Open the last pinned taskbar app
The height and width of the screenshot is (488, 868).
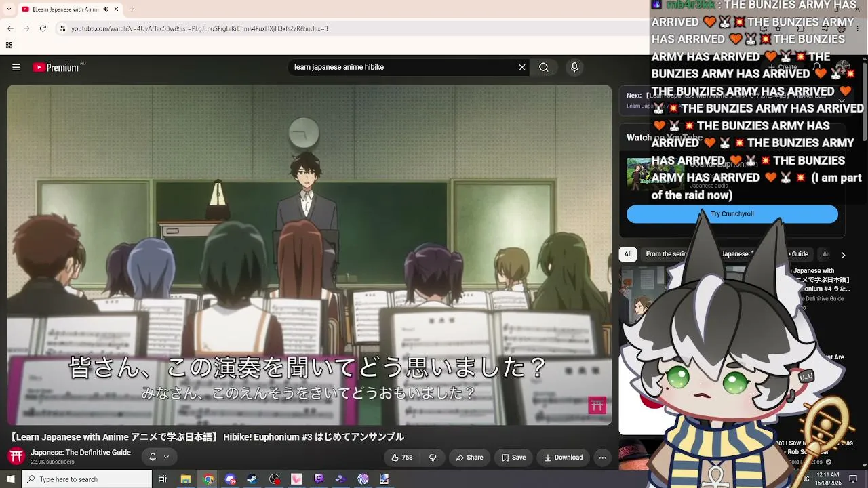(384, 479)
